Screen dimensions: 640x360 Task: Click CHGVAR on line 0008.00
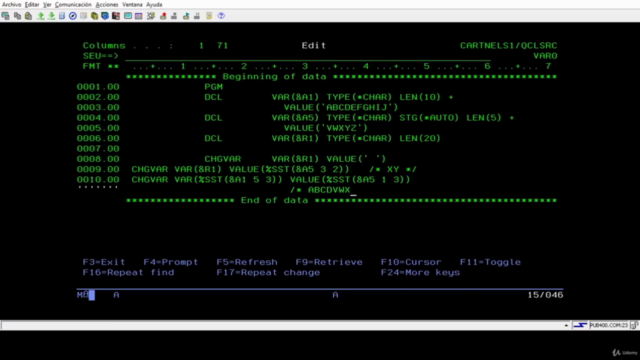coord(222,159)
